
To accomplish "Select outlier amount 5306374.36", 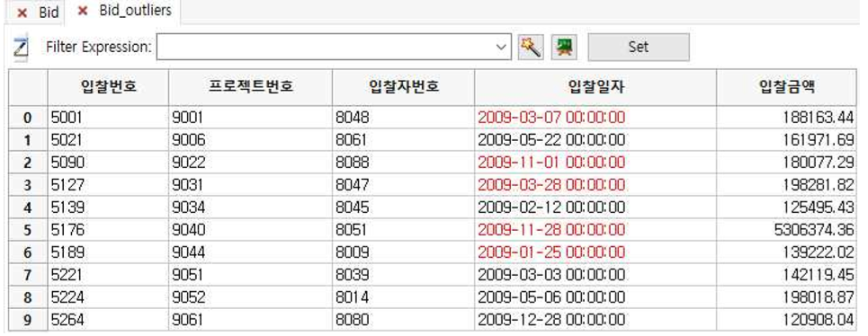I will (x=787, y=230).
